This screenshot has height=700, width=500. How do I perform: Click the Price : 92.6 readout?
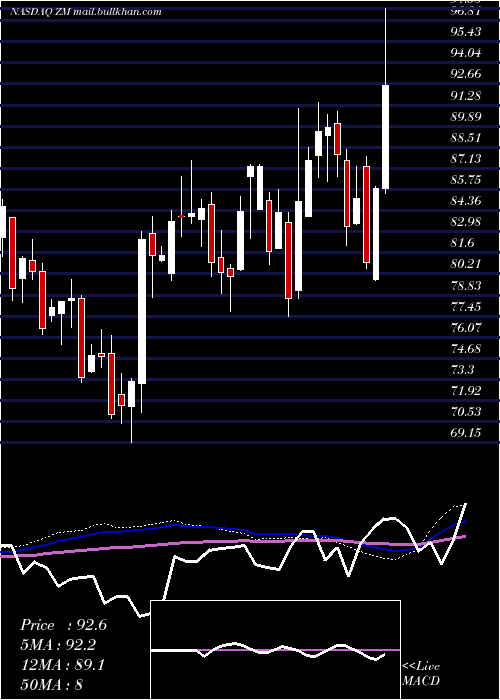(x=63, y=625)
